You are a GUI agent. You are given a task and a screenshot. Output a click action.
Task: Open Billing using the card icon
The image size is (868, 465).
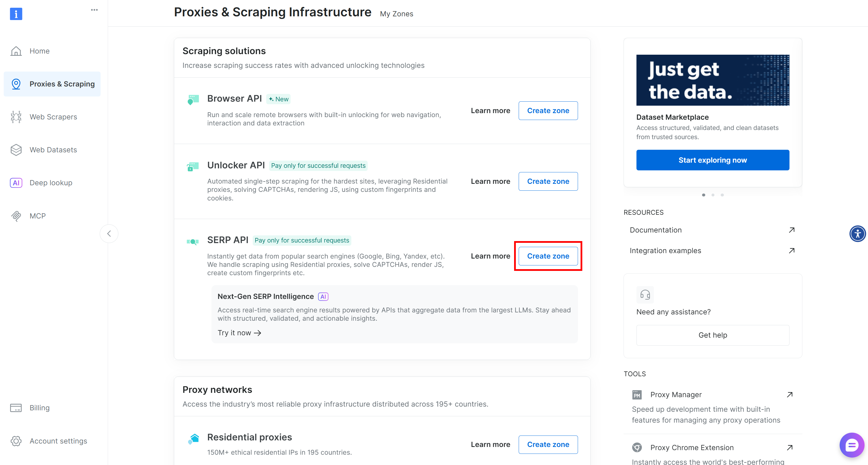click(x=16, y=407)
